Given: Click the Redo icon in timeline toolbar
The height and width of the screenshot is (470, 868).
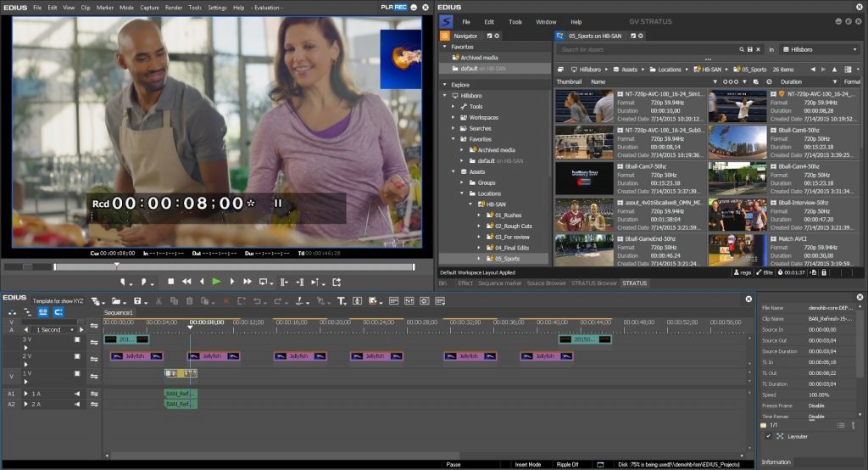Looking at the screenshot, I should [x=277, y=301].
